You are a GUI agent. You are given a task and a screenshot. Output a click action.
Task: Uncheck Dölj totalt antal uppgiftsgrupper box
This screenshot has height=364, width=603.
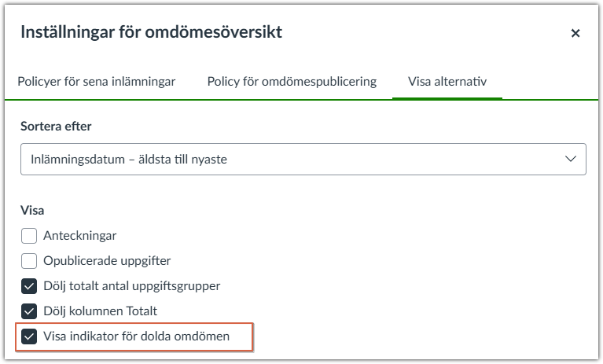pos(29,285)
